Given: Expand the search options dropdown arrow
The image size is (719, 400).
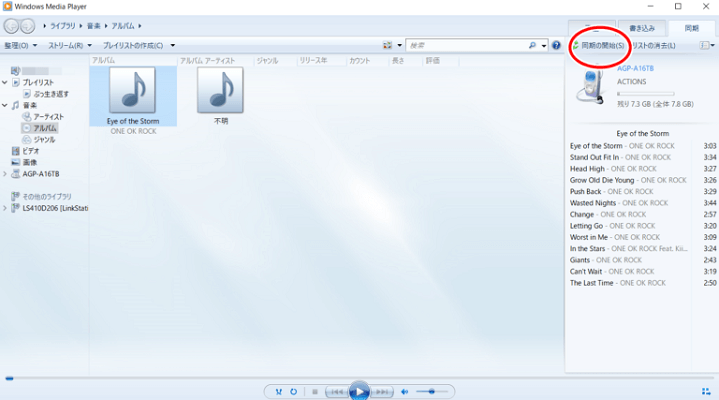Looking at the screenshot, I should 544,45.
